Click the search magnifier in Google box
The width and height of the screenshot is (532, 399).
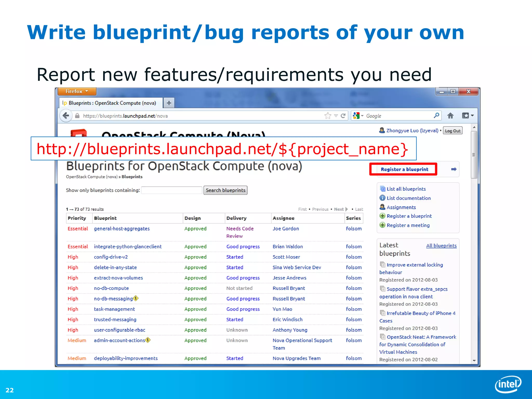436,115
